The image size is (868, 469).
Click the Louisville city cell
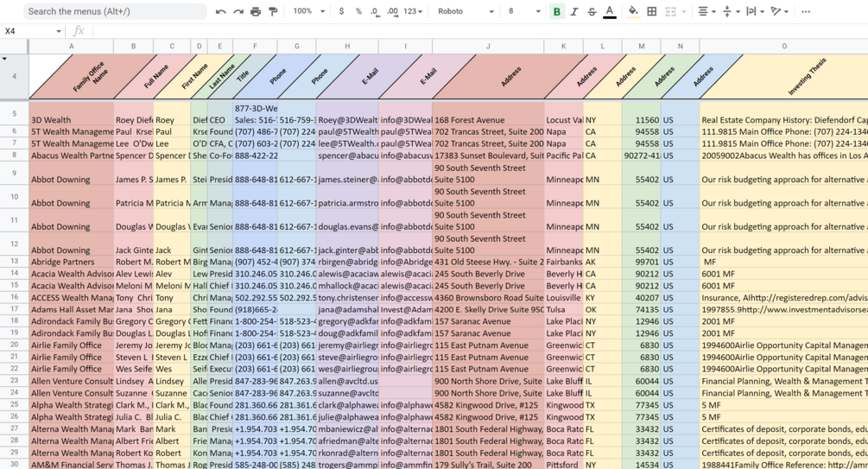click(563, 298)
